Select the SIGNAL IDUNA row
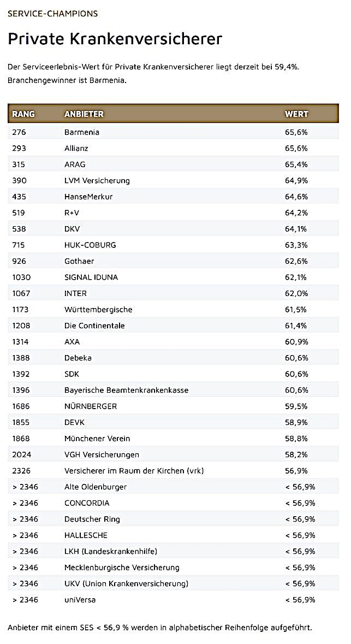The width and height of the screenshot is (351, 644). point(91,277)
